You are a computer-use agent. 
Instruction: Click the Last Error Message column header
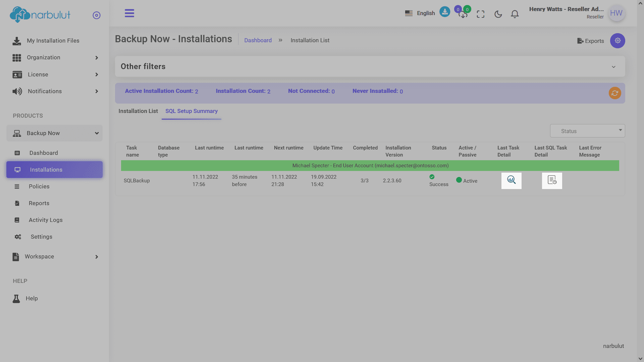pyautogui.click(x=590, y=151)
